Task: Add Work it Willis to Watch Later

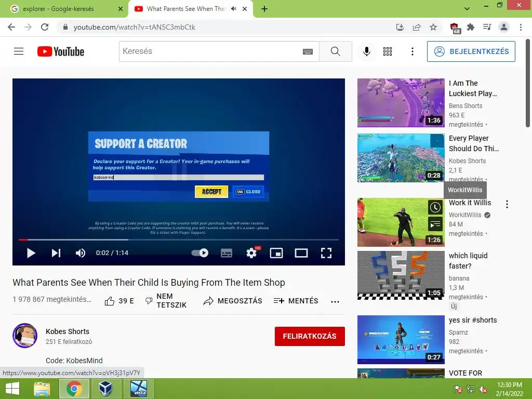Action: 435,207
